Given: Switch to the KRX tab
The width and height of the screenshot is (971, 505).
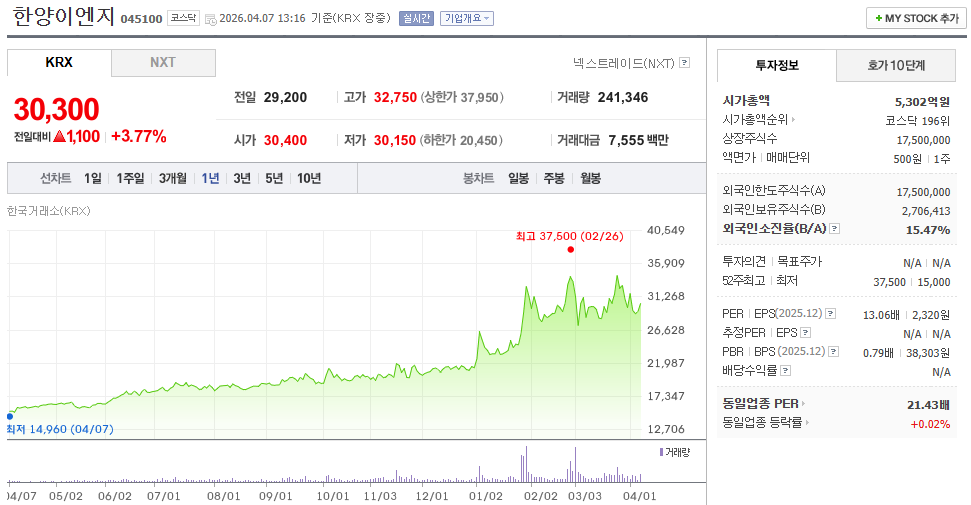Looking at the screenshot, I should pyautogui.click(x=59, y=63).
